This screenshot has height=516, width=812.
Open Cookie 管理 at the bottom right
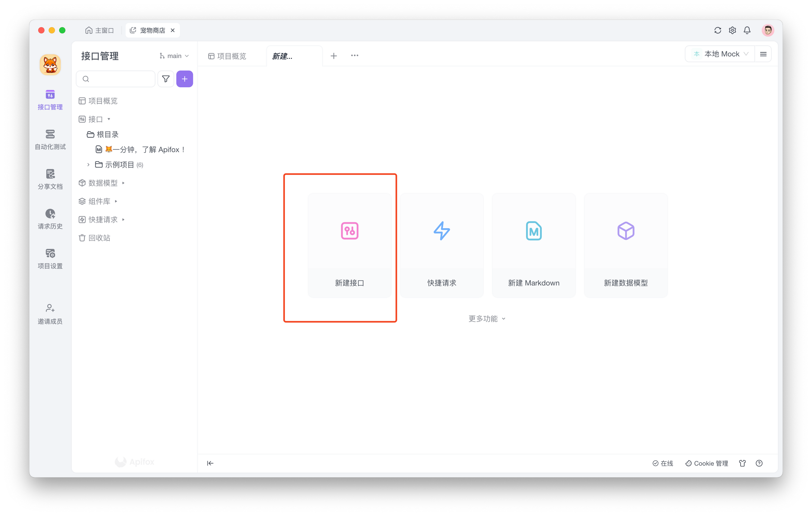[x=706, y=463]
